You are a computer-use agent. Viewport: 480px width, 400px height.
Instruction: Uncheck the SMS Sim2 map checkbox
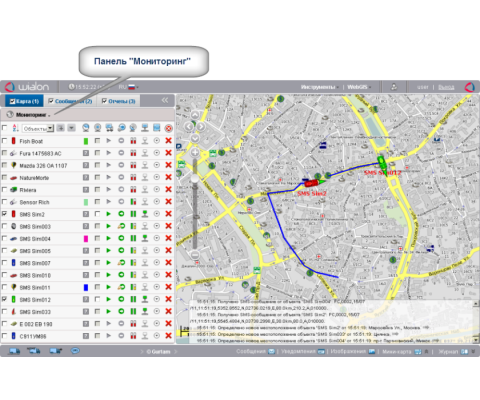tap(5, 214)
